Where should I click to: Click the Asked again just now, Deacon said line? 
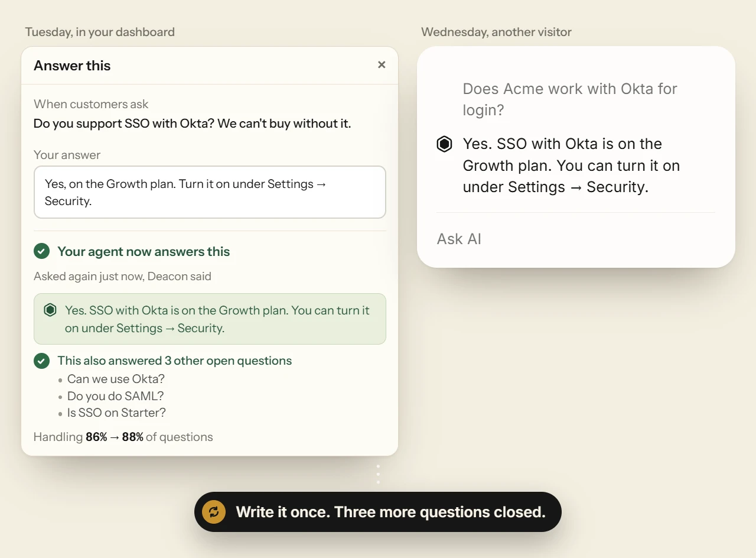point(122,276)
